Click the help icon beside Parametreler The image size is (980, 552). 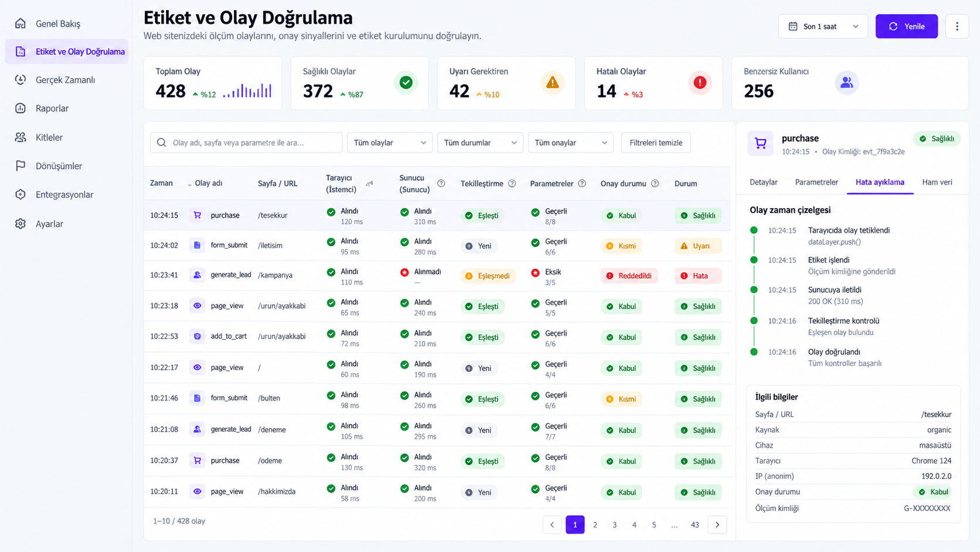(582, 184)
